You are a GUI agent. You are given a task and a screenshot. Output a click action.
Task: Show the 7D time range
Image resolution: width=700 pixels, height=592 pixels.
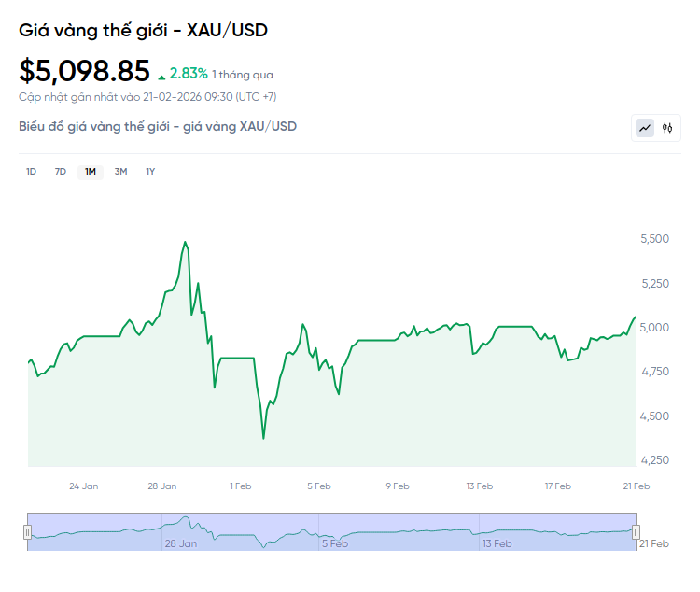[61, 171]
